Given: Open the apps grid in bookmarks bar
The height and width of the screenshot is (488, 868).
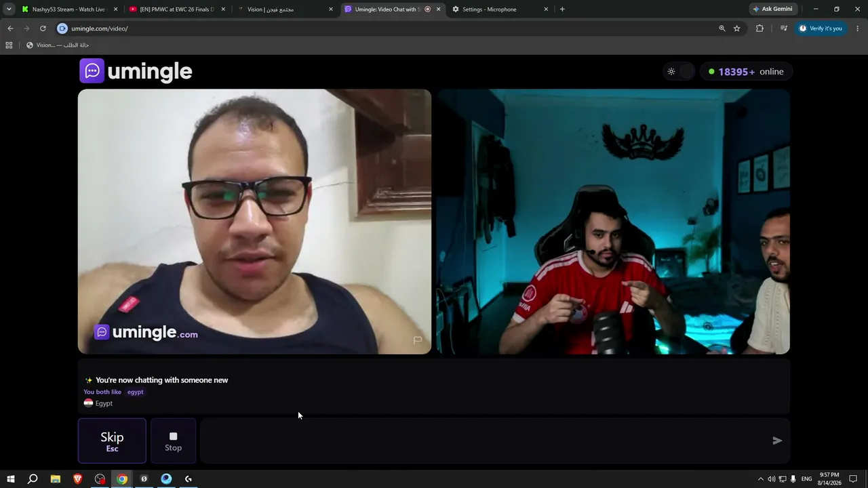Looking at the screenshot, I should (9, 45).
